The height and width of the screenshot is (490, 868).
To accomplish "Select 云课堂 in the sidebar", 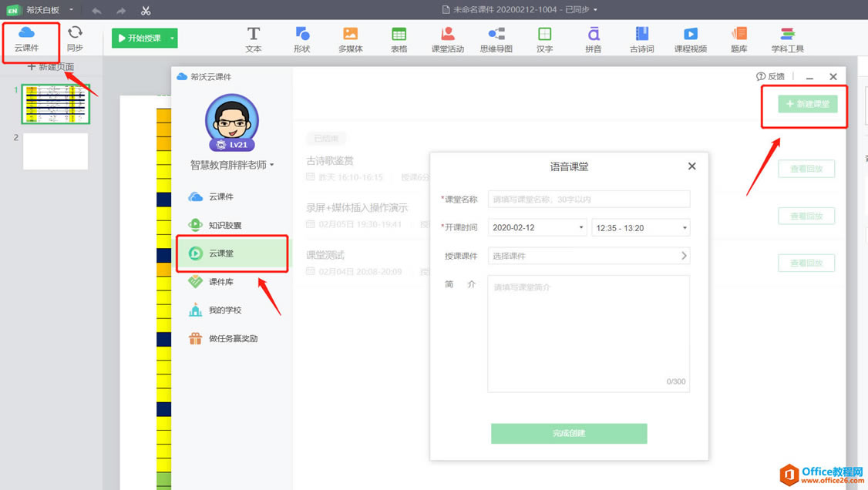I will click(232, 253).
